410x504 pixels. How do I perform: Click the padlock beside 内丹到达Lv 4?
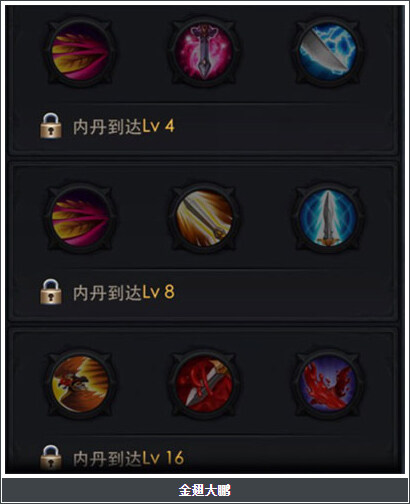pos(51,126)
